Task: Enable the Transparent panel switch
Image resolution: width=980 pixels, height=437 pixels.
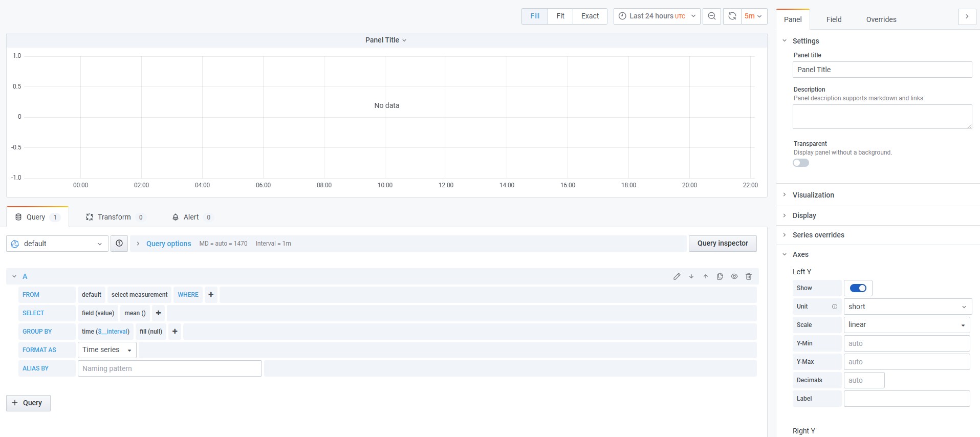Action: (801, 163)
